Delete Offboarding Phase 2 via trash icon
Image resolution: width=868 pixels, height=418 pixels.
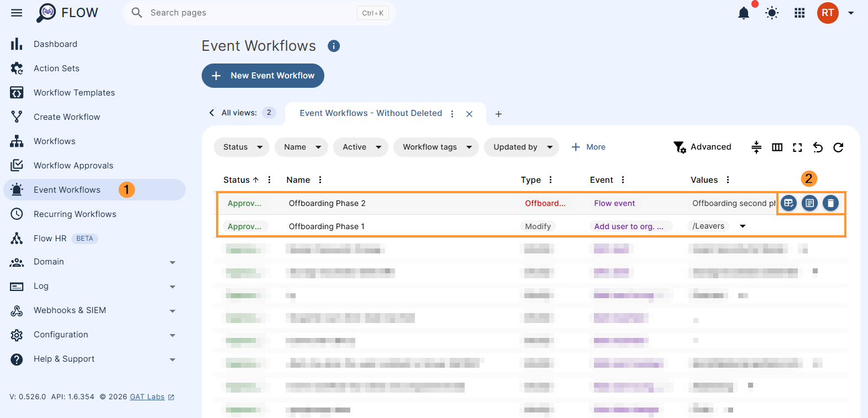point(830,203)
